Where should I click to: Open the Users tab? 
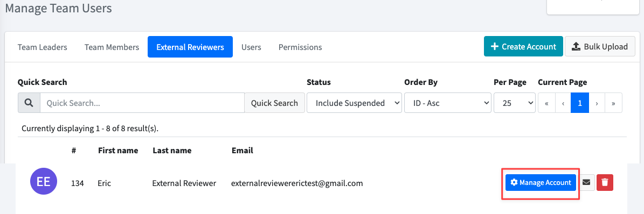251,47
